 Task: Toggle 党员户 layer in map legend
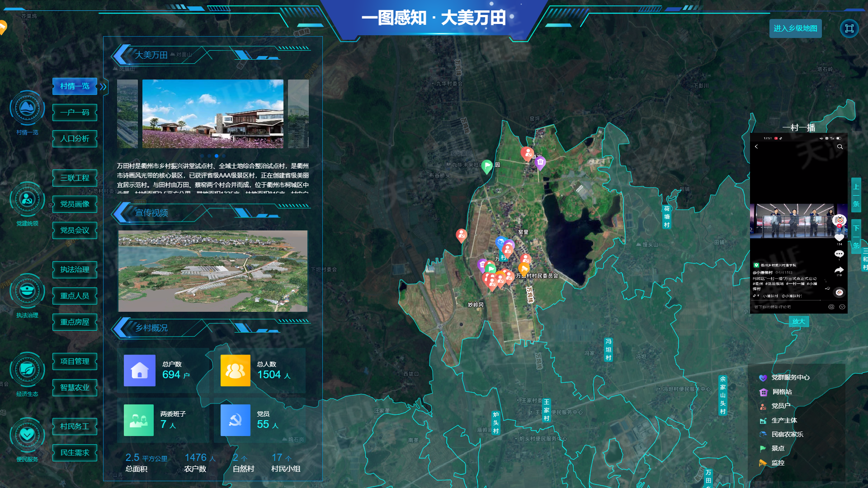[x=780, y=406]
